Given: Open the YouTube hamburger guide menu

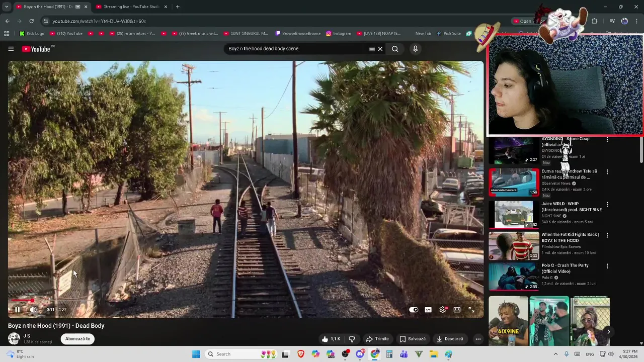Looking at the screenshot, I should (11, 49).
